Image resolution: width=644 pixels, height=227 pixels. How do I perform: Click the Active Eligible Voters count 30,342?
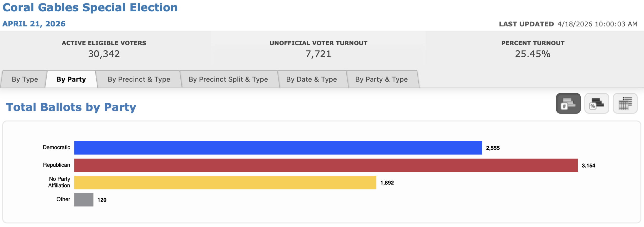pos(104,54)
